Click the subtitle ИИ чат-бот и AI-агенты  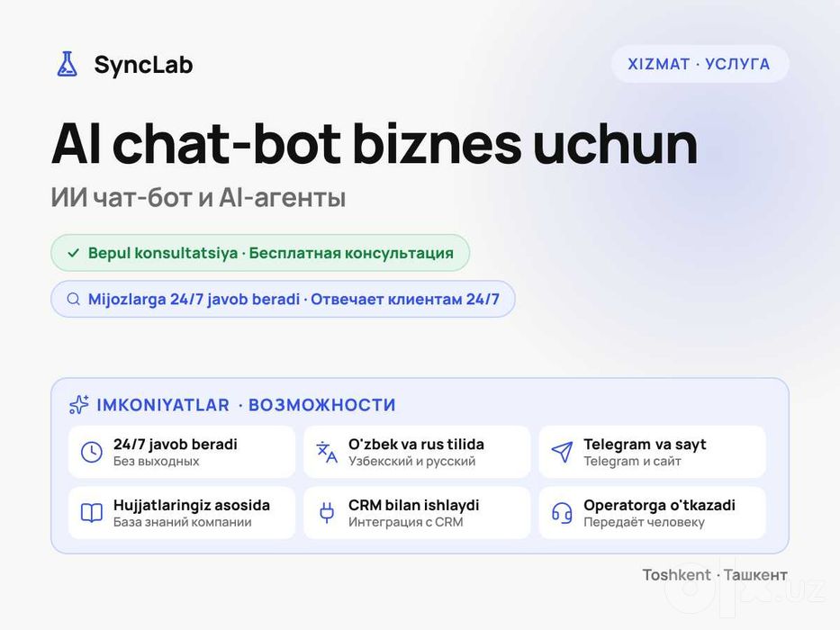(198, 198)
